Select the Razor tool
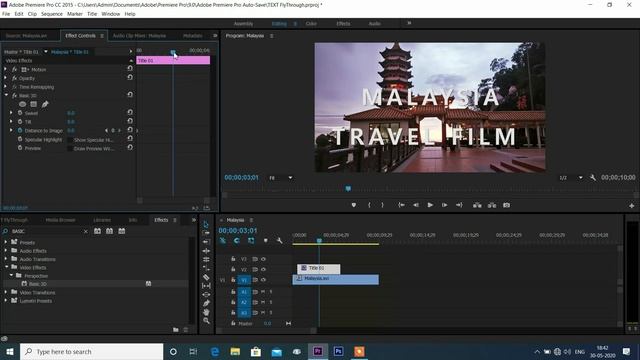 (x=206, y=277)
